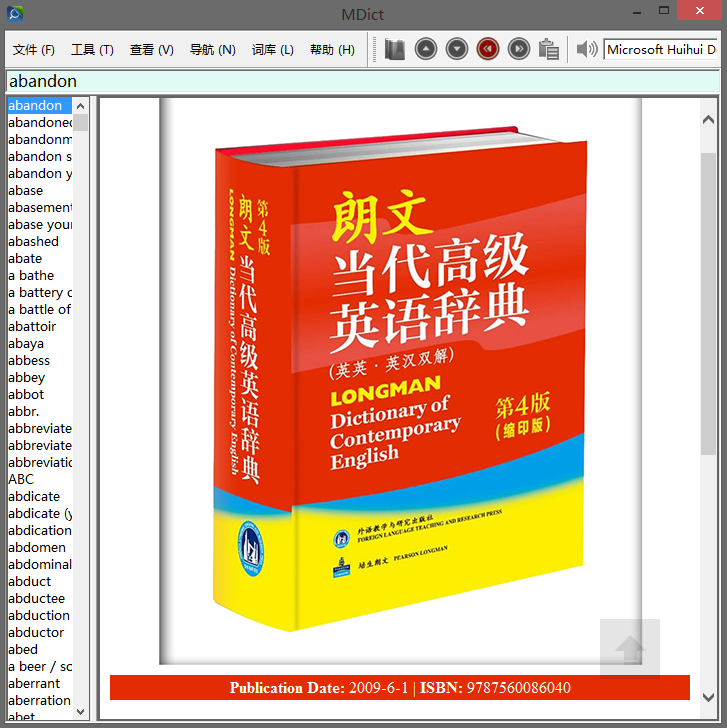
Task: Open the 帮助 (H) menu
Action: (332, 50)
